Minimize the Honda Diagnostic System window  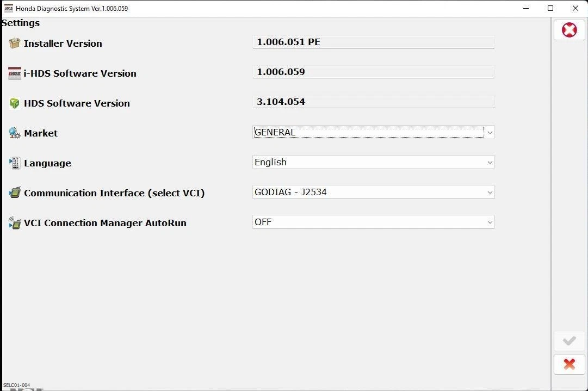coord(526,8)
